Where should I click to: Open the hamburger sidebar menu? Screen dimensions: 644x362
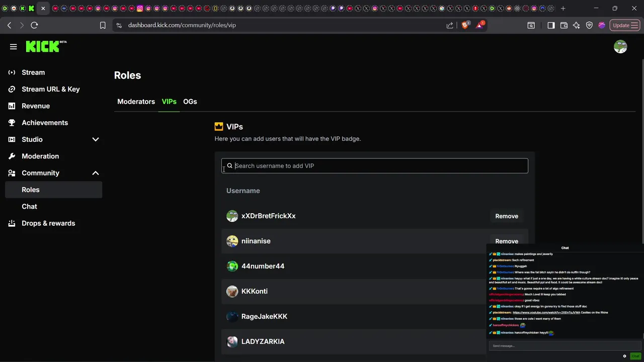pyautogui.click(x=14, y=47)
